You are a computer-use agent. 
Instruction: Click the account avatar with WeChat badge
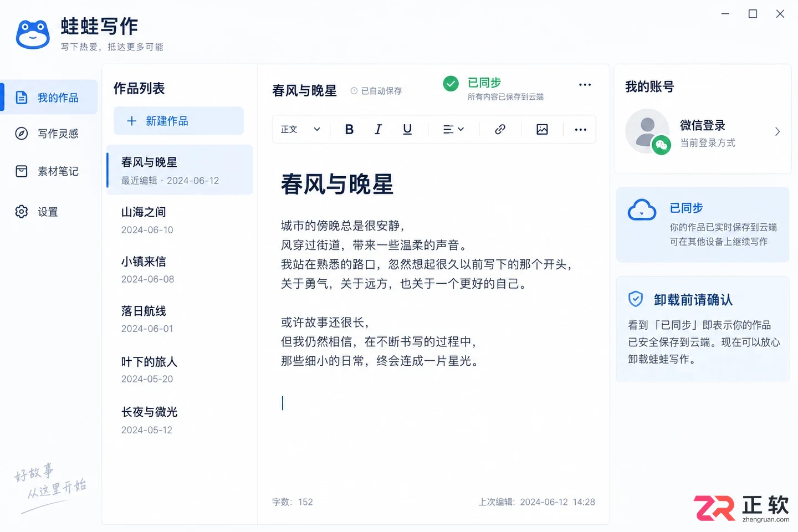pos(648,131)
